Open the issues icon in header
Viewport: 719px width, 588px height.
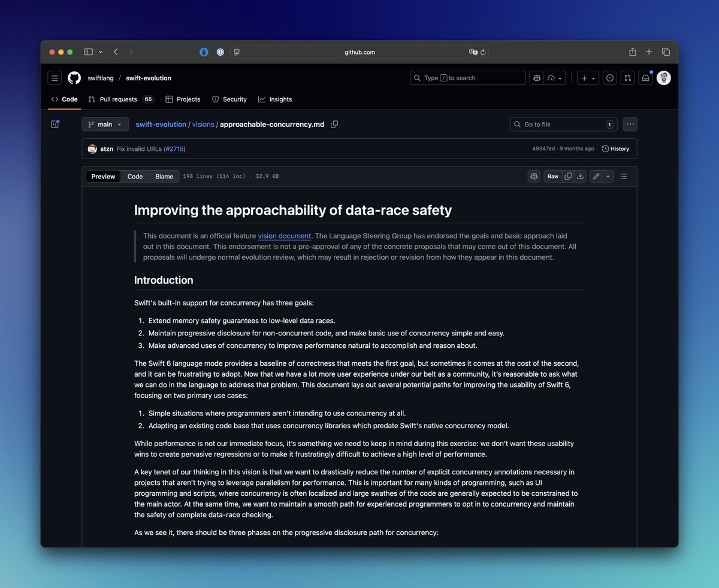[x=610, y=78]
